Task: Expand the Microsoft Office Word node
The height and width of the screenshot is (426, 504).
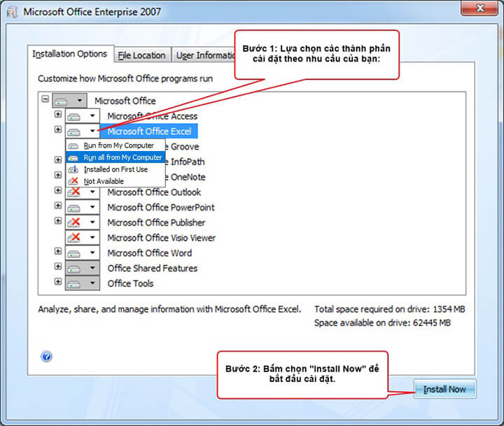Action: coord(58,252)
